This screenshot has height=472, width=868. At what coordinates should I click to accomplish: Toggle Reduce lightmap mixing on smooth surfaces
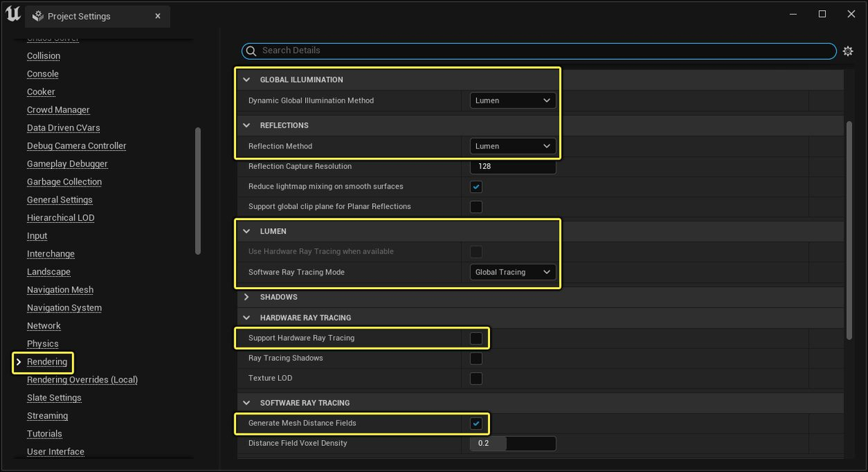coord(476,186)
